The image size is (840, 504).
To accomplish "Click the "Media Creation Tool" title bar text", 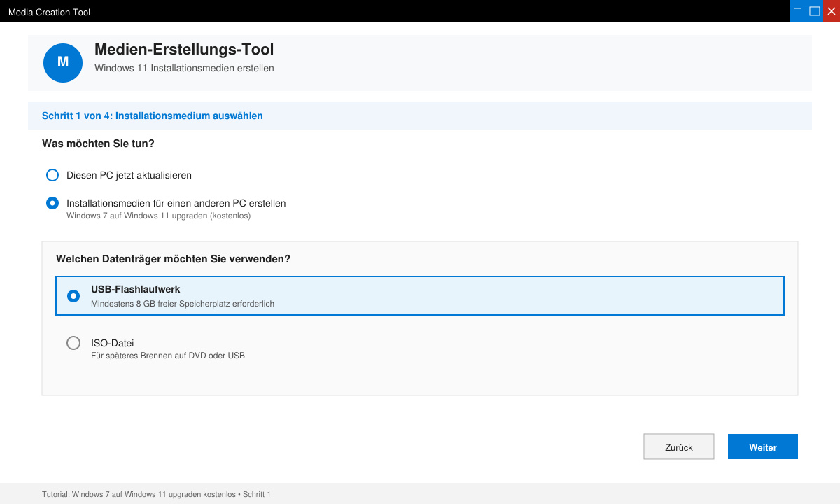I will pyautogui.click(x=49, y=12).
